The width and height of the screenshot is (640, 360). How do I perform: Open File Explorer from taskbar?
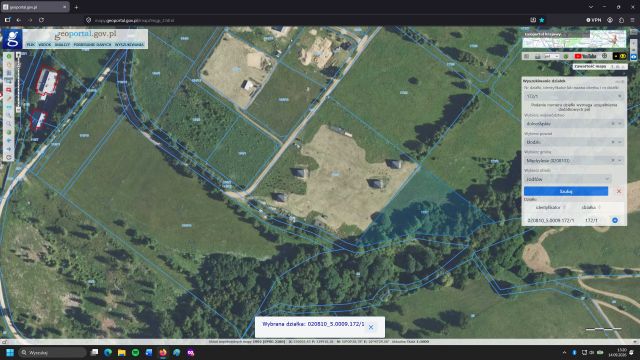[x=122, y=352]
